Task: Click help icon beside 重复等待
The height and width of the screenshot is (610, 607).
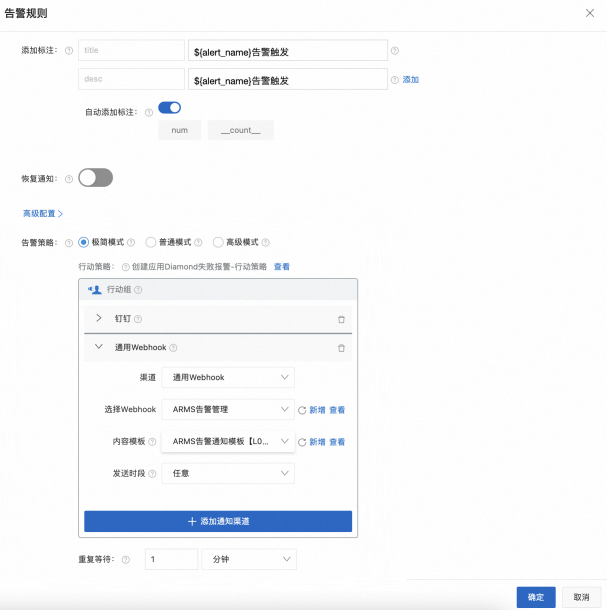Action: point(125,559)
